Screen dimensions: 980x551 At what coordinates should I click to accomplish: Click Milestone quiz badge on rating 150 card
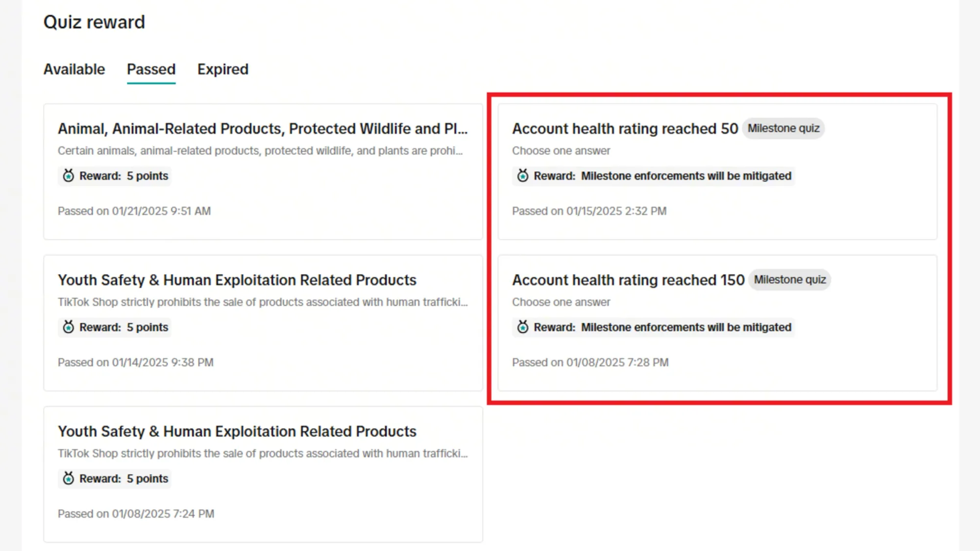click(789, 280)
